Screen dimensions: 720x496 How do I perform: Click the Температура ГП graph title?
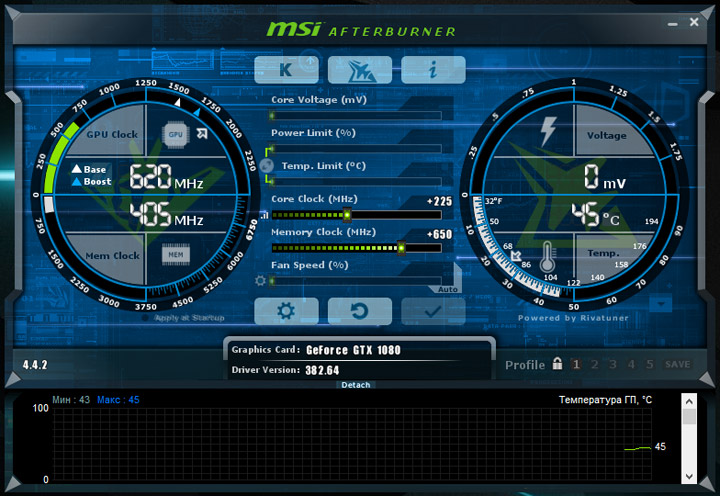coord(605,400)
